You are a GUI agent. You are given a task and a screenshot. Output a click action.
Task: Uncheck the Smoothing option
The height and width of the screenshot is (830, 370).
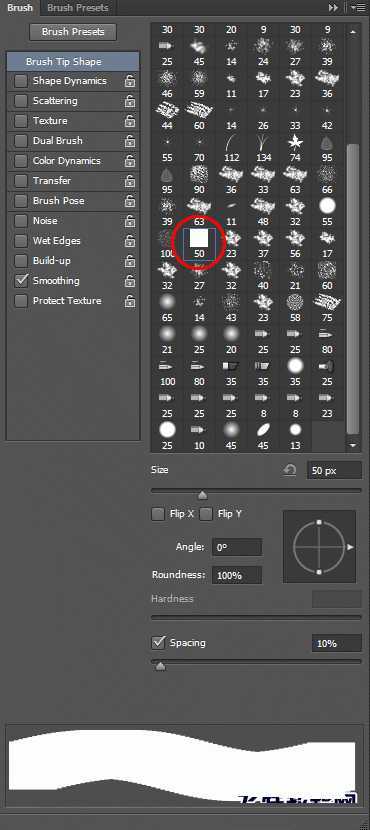pos(21,281)
